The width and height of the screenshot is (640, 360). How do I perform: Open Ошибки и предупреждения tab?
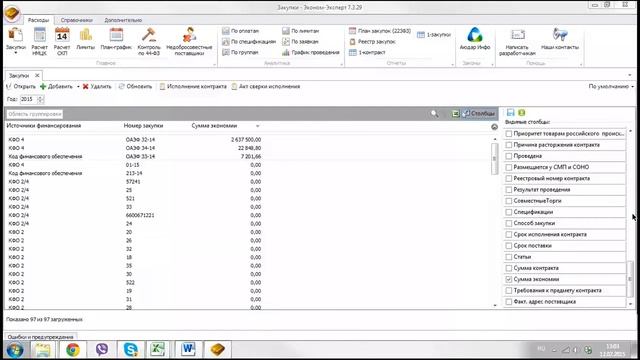pyautogui.click(x=40, y=337)
